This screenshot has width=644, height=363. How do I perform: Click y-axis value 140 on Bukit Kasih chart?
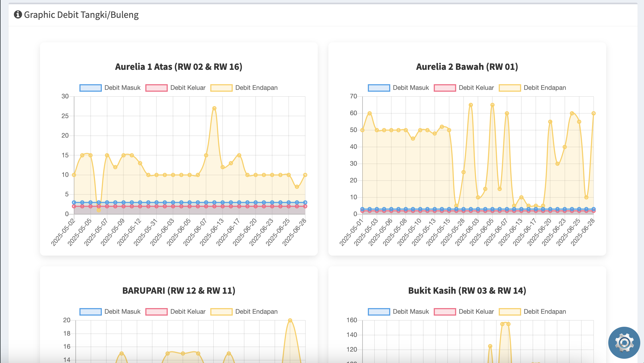[352, 335]
